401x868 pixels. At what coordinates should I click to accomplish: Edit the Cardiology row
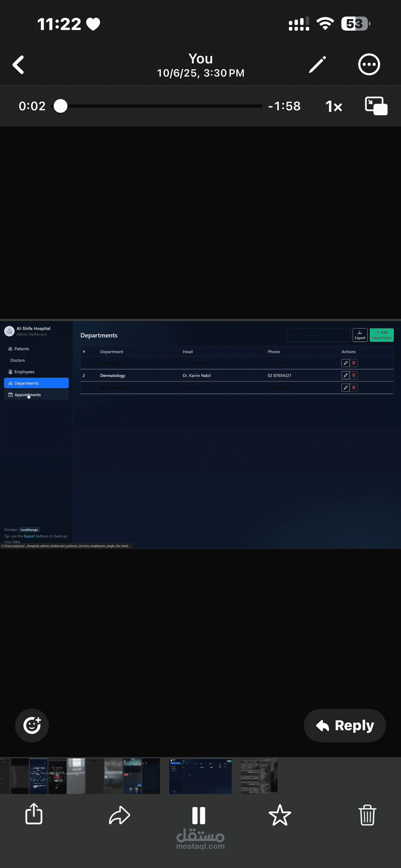(345, 363)
